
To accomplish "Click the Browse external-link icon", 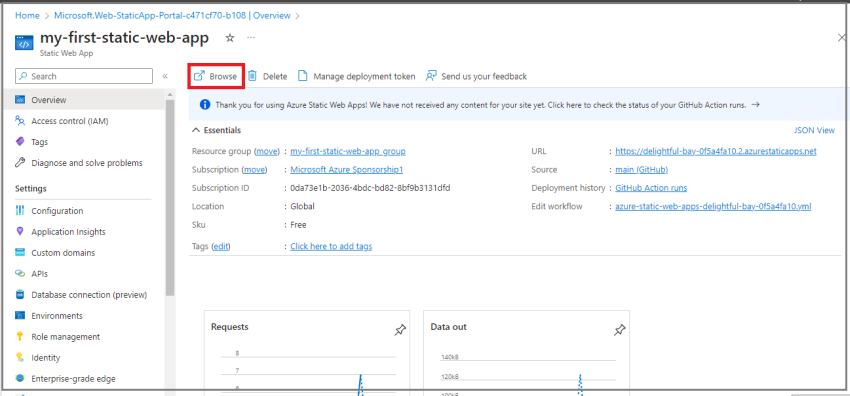I will [199, 76].
